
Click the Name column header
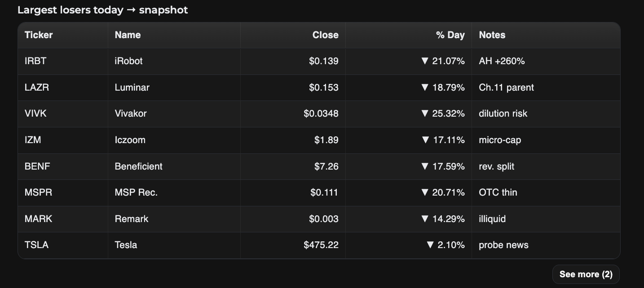(128, 35)
